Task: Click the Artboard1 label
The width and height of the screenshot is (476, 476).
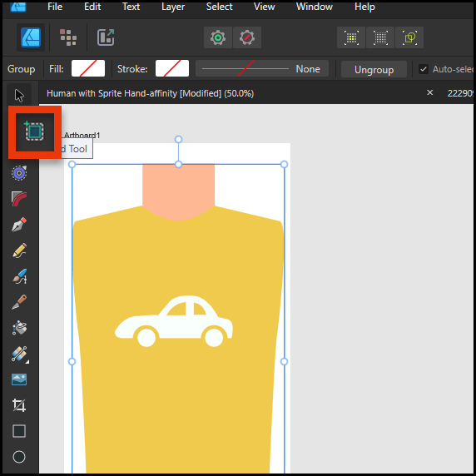Action: coord(82,135)
